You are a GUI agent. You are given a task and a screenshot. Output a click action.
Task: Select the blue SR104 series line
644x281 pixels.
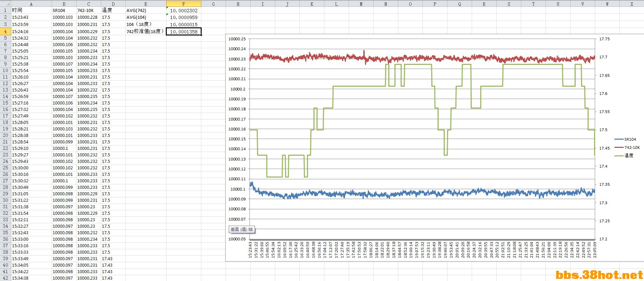tap(422, 193)
